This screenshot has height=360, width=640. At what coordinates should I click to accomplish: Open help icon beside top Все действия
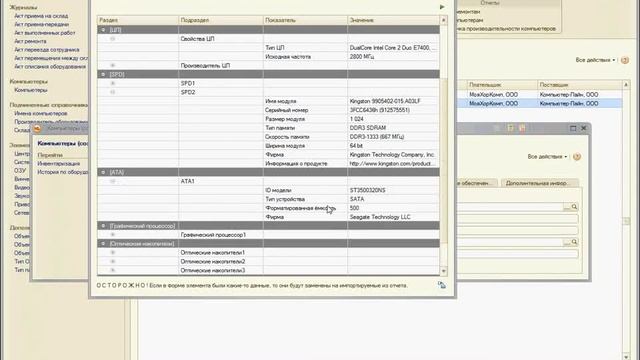624,60
